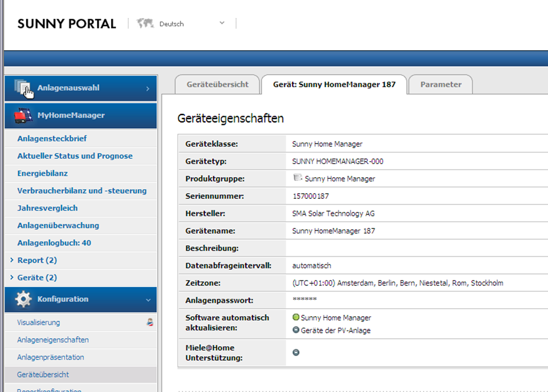Click green status dot for Sunny Home Manager
The image size is (548, 392).
coord(295,317)
